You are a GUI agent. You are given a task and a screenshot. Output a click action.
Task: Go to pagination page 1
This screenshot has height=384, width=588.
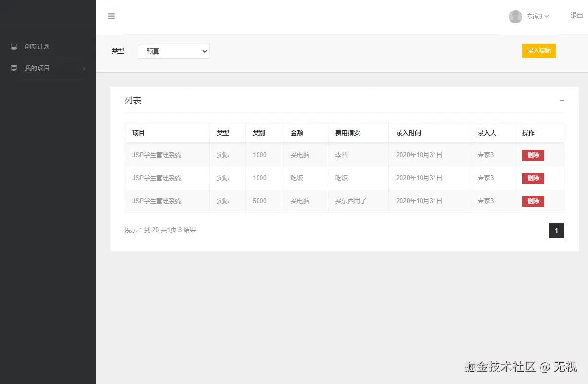pos(556,231)
